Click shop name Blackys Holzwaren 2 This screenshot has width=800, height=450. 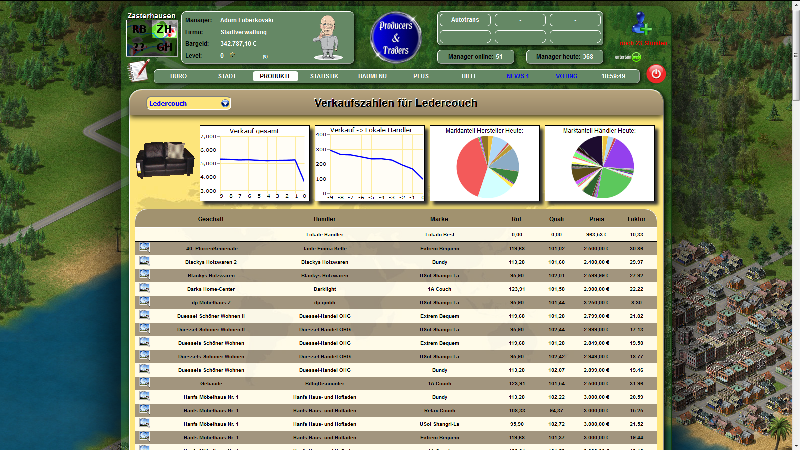[211, 262]
